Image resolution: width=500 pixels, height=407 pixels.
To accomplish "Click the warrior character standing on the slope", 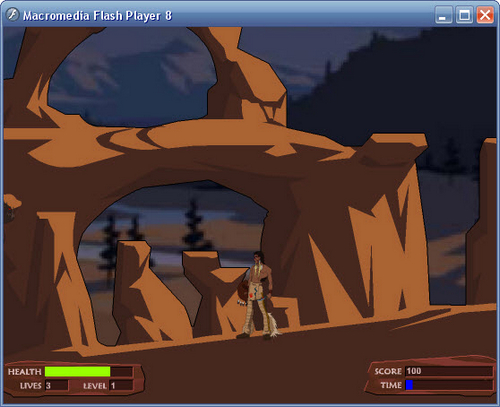I will 258,295.
